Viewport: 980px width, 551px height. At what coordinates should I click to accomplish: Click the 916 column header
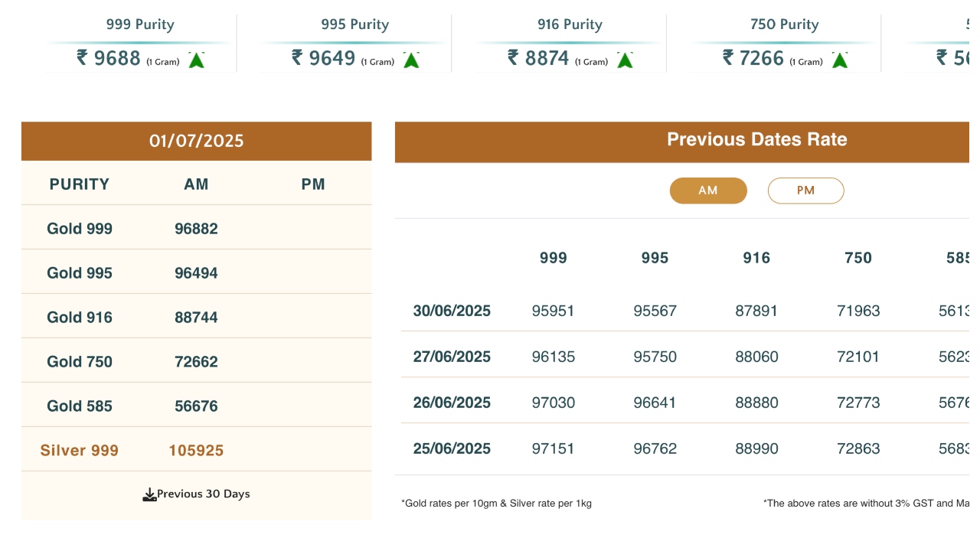[756, 258]
